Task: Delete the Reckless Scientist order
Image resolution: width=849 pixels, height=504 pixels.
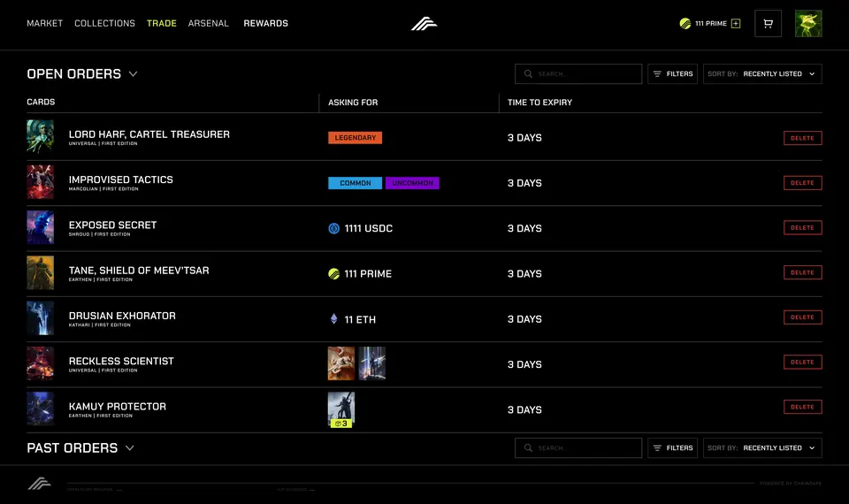Action: click(x=802, y=363)
